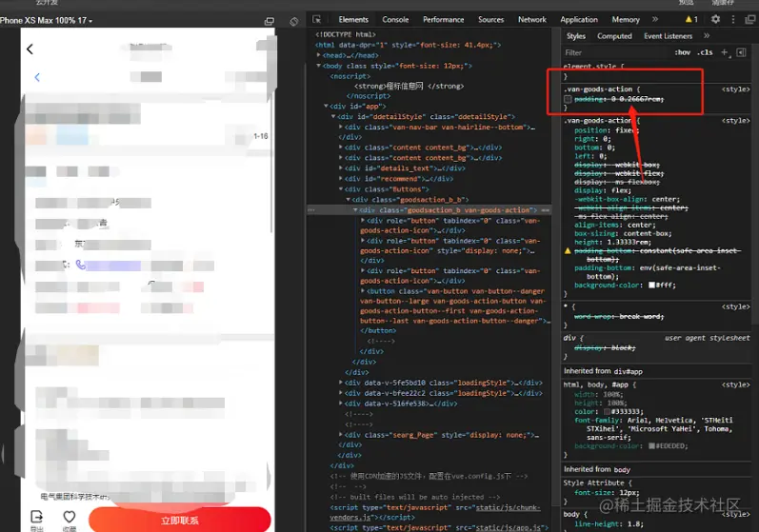Expand the div id="details_text" node
The image size is (759, 532).
(341, 168)
